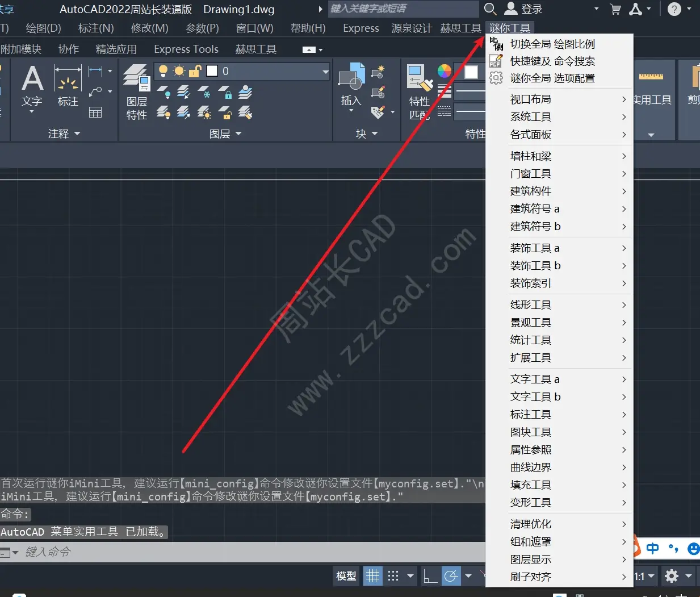Open the layer 0 dropdown list
The image size is (700, 597).
pos(325,72)
